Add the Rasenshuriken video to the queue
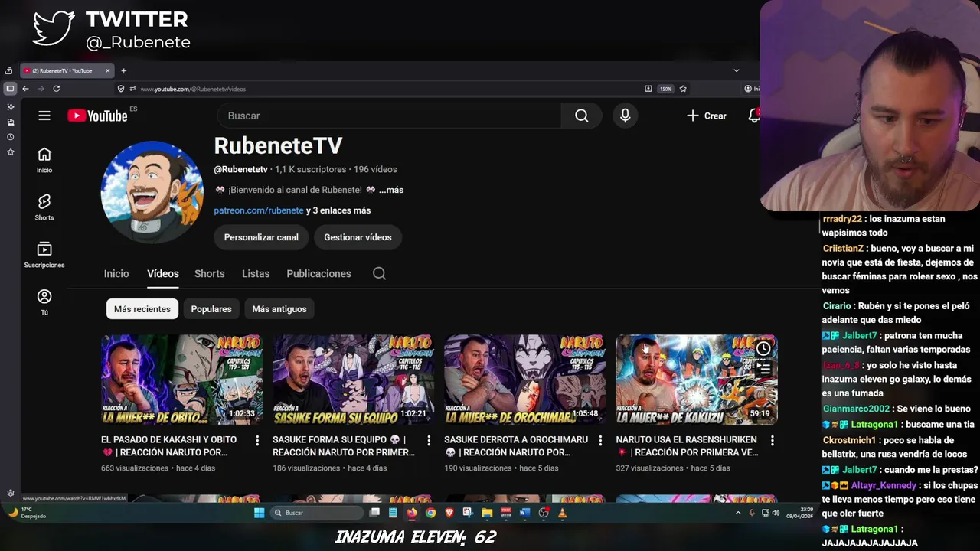The image size is (980, 551). [763, 370]
